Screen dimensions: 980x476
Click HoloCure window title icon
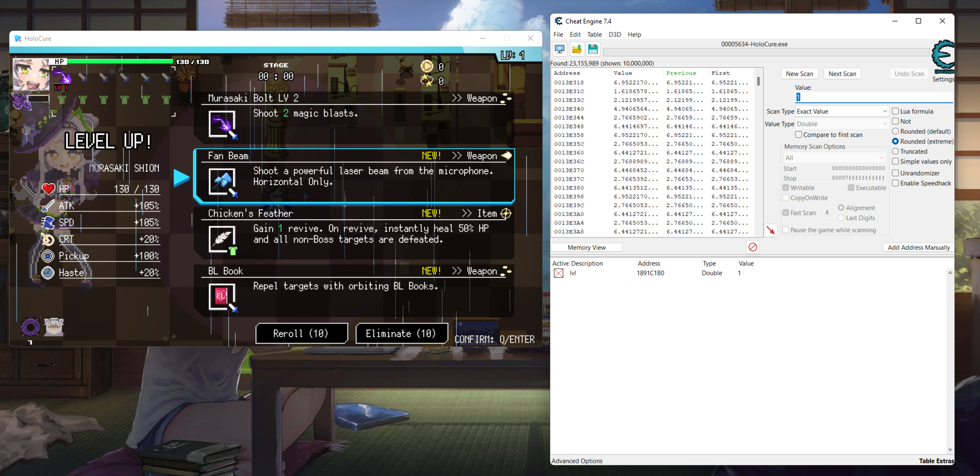[x=18, y=38]
